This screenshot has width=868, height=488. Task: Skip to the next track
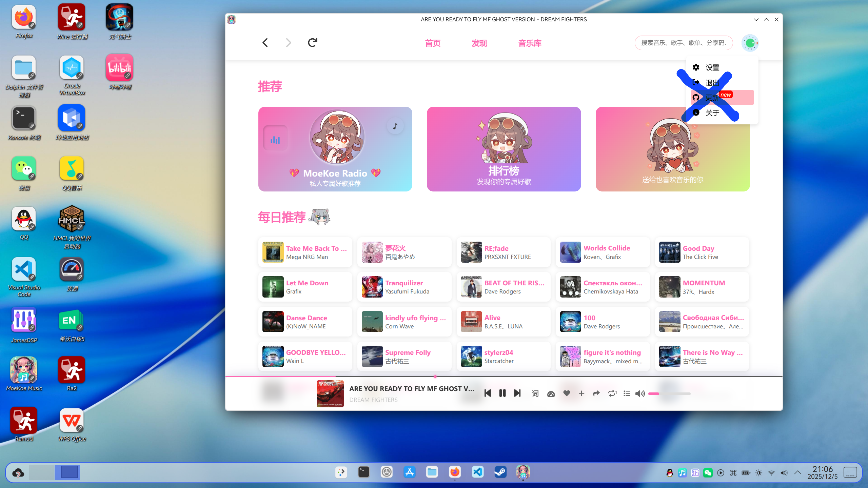point(517,393)
